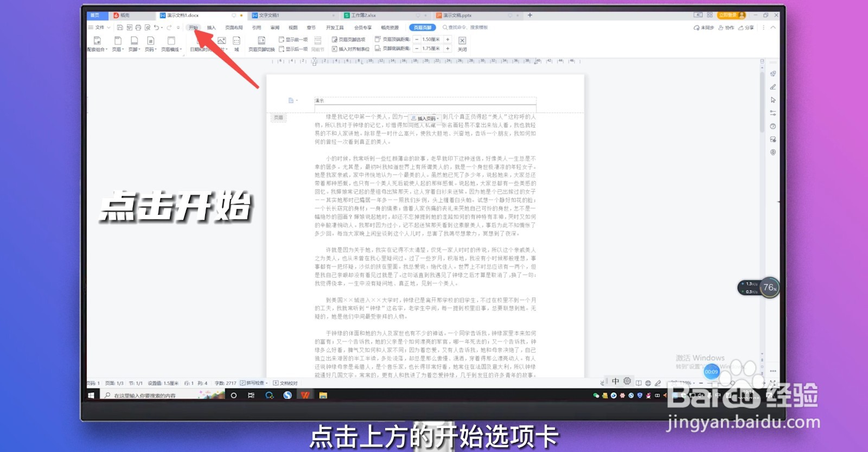Click the plus new tab button
Image resolution: width=868 pixels, height=452 pixels.
pyautogui.click(x=529, y=15)
